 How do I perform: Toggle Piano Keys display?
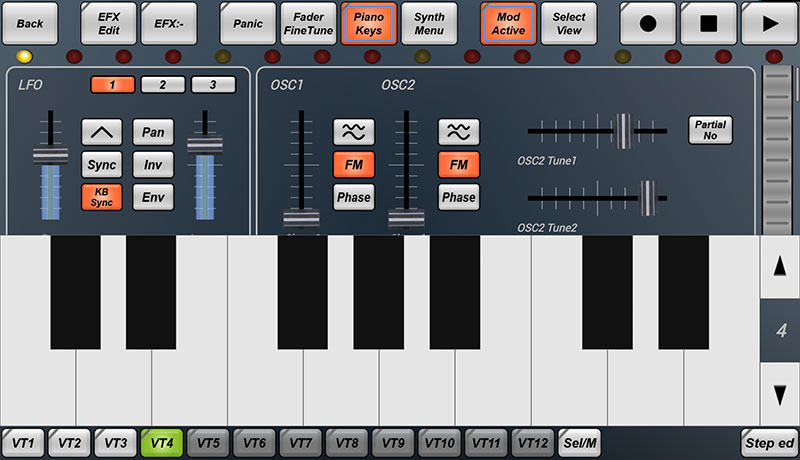368,23
